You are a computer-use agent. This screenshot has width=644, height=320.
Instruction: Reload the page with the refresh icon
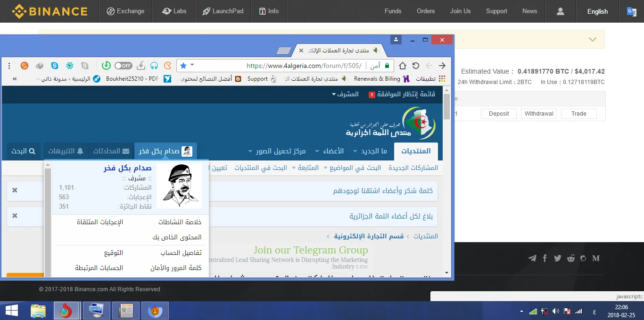pos(416,66)
